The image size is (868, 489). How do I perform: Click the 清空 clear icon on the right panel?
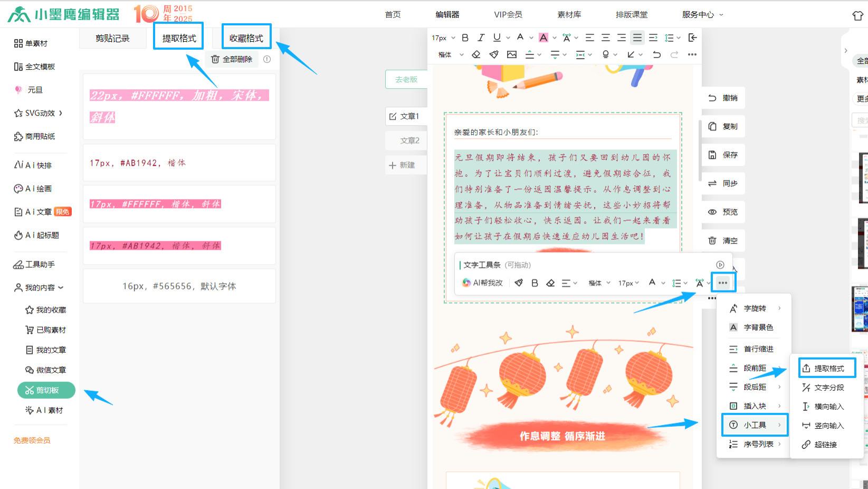point(723,240)
